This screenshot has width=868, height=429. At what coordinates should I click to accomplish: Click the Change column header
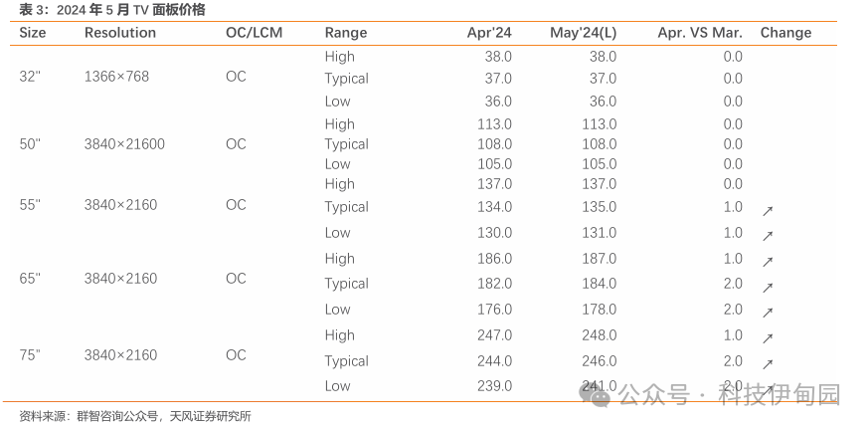[x=785, y=33]
